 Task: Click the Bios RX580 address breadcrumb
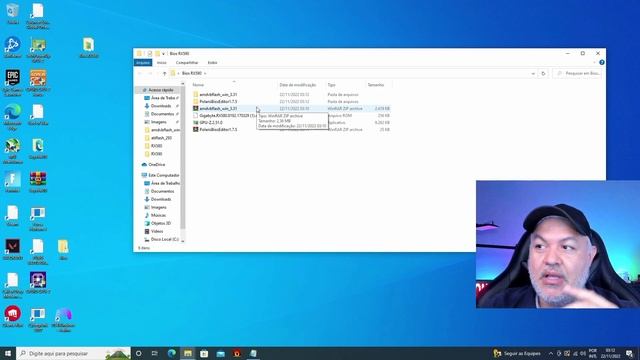point(192,73)
